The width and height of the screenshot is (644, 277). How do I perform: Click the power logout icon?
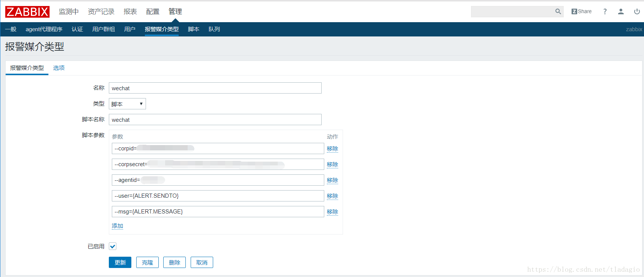tap(637, 12)
